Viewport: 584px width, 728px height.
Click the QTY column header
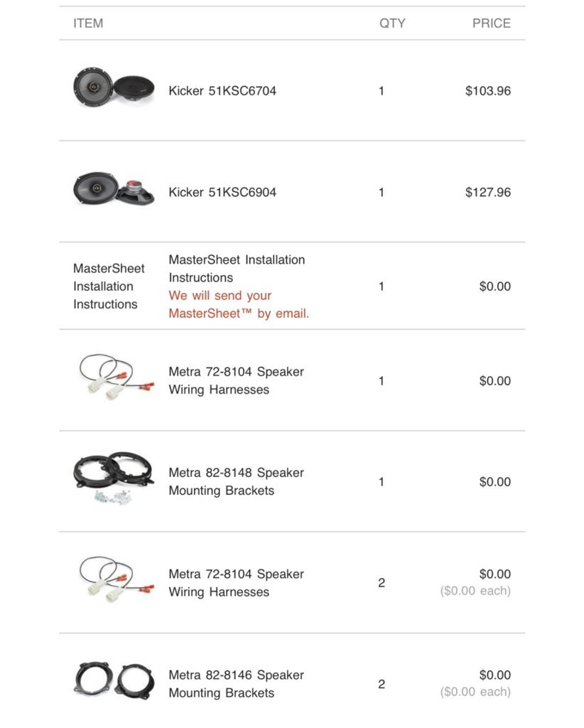point(392,23)
